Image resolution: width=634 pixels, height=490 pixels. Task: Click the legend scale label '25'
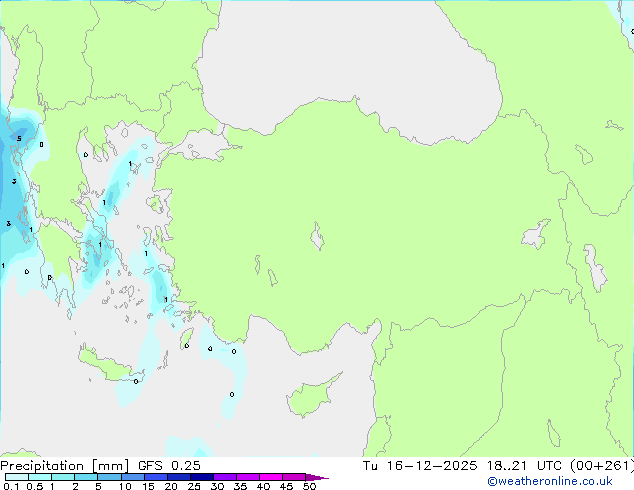point(194,486)
